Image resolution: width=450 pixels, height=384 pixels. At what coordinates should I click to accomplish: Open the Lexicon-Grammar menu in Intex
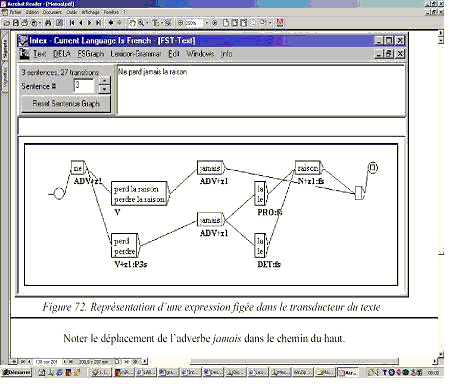click(x=136, y=54)
